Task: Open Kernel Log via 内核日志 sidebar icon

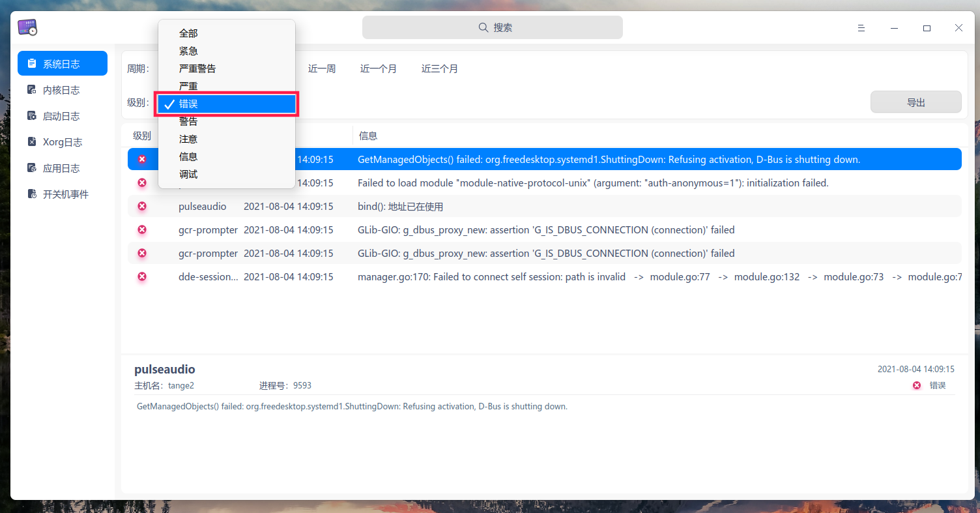Action: coord(31,90)
